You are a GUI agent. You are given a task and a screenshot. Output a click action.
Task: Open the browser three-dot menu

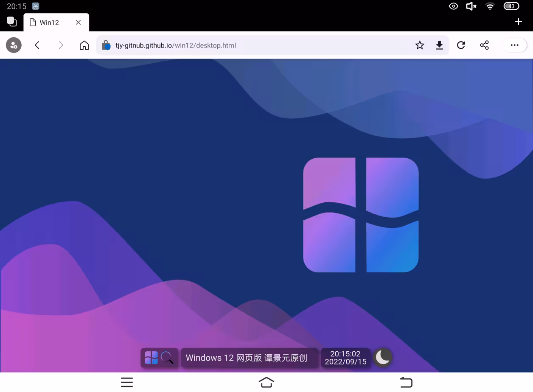[514, 45]
